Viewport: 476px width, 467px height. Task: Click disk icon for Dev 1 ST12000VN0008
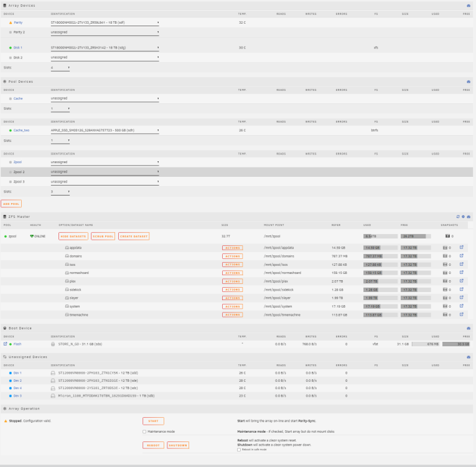53,373
